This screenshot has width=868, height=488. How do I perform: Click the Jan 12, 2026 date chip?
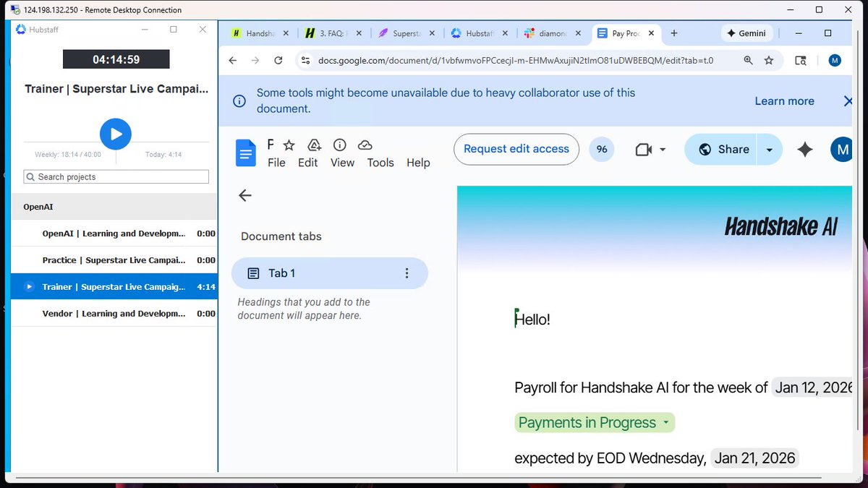812,388
